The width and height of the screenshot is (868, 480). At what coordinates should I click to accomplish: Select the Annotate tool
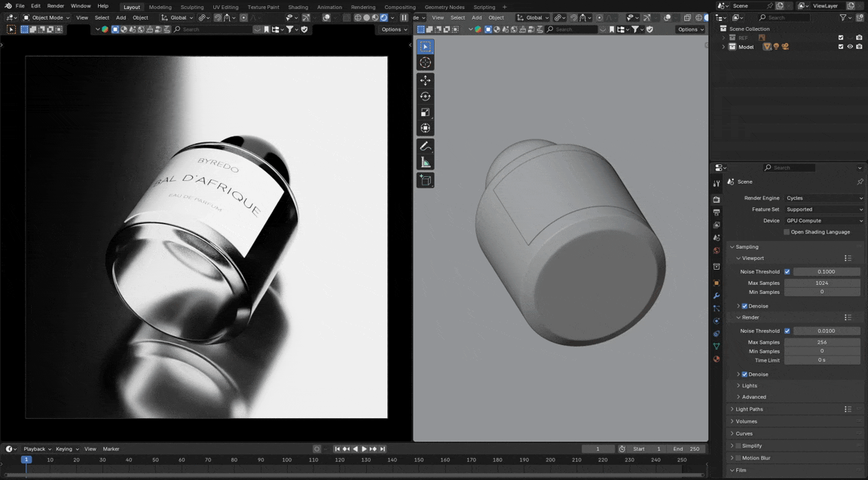pyautogui.click(x=425, y=146)
